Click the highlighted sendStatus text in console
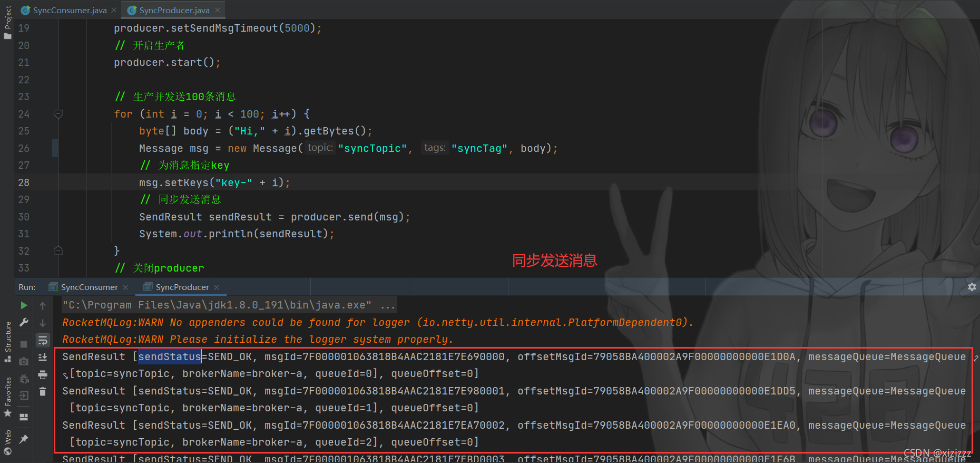Image resolution: width=980 pixels, height=463 pixels. 170,356
